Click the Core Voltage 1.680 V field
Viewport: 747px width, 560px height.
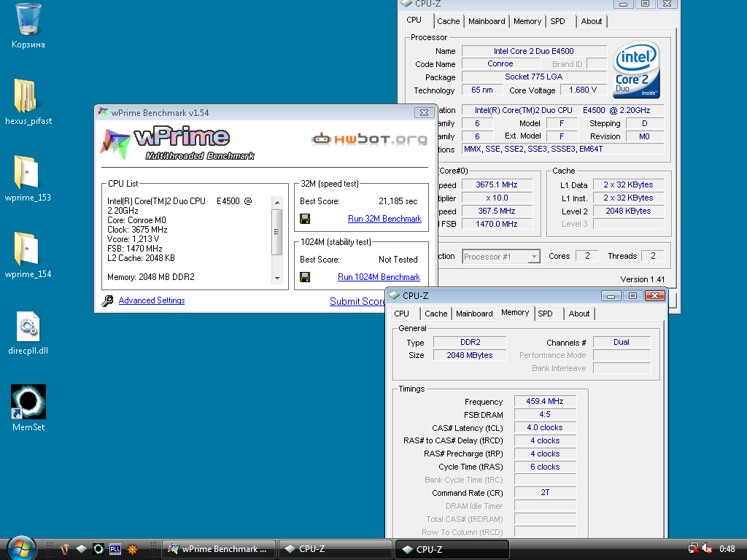[583, 90]
